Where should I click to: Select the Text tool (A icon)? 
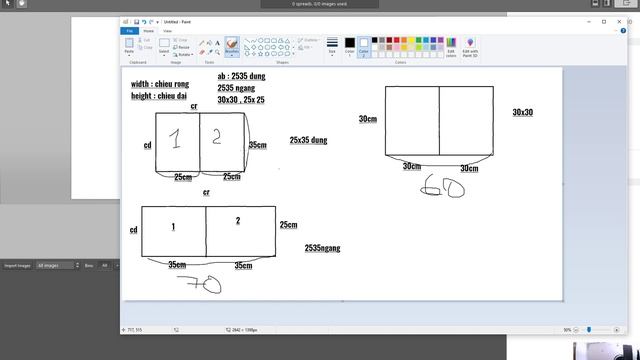[x=217, y=43]
